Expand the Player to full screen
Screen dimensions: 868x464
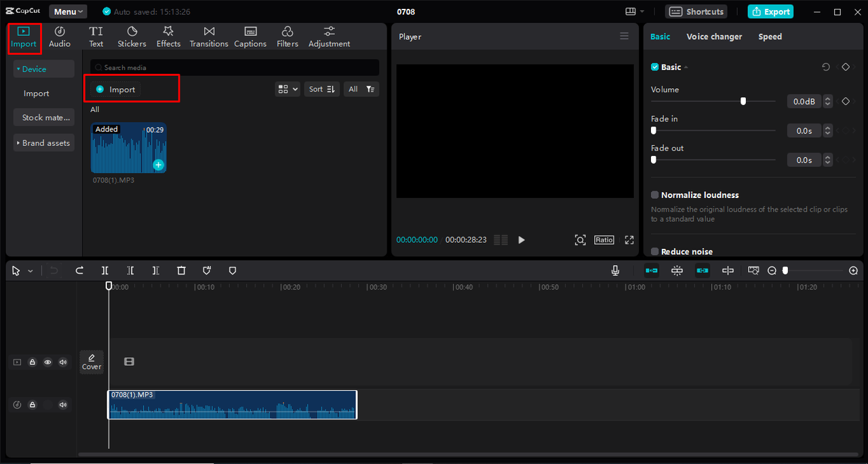tap(629, 240)
